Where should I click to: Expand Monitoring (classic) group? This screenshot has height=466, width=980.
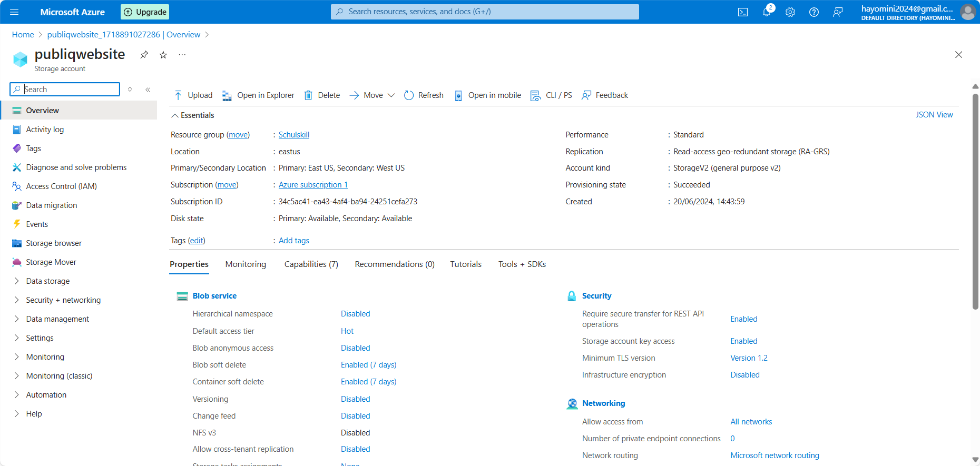79,376
